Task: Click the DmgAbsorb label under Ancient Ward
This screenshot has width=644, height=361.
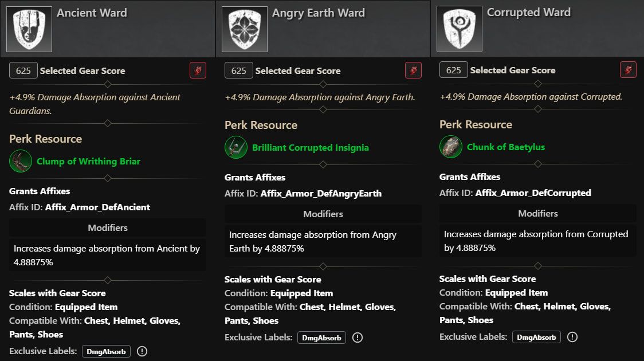Action: click(107, 352)
